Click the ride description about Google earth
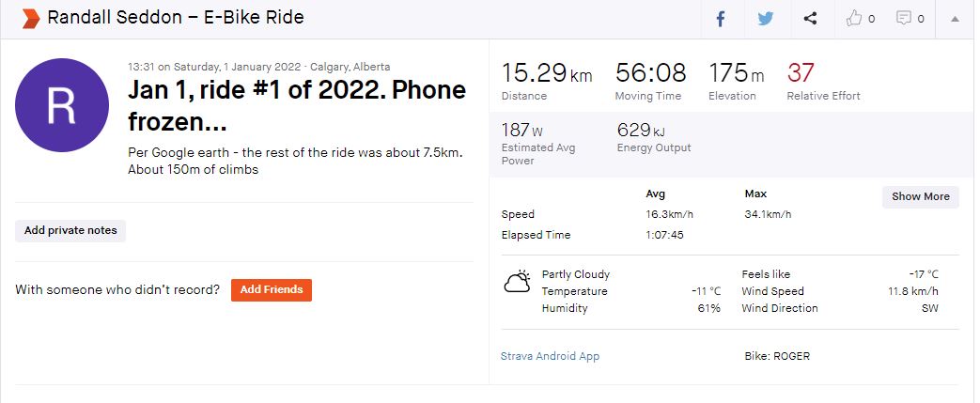This screenshot has width=980, height=403. coord(295,161)
